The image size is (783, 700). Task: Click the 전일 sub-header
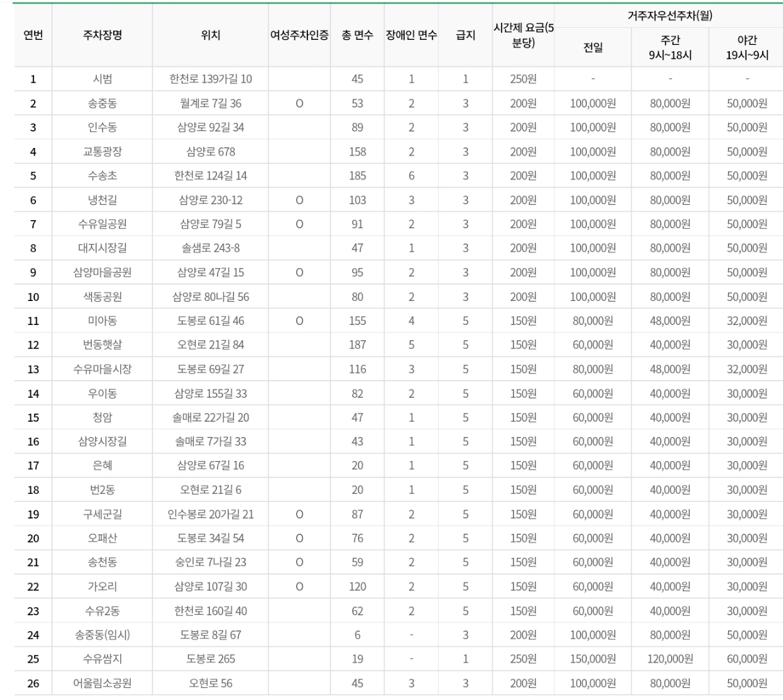593,47
